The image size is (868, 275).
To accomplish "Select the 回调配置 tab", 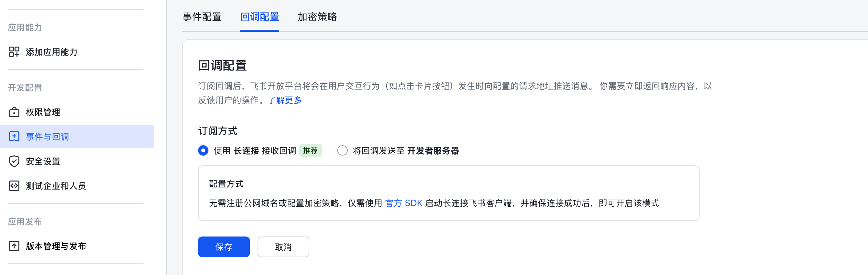I will click(259, 17).
